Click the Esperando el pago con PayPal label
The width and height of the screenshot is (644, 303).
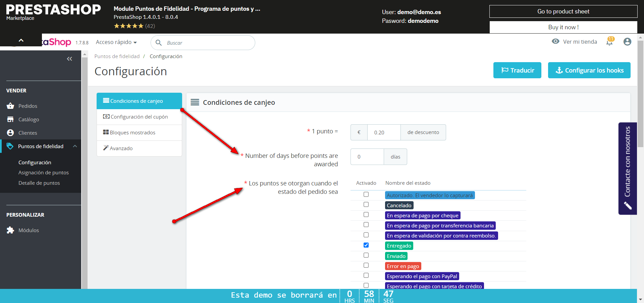point(422,276)
